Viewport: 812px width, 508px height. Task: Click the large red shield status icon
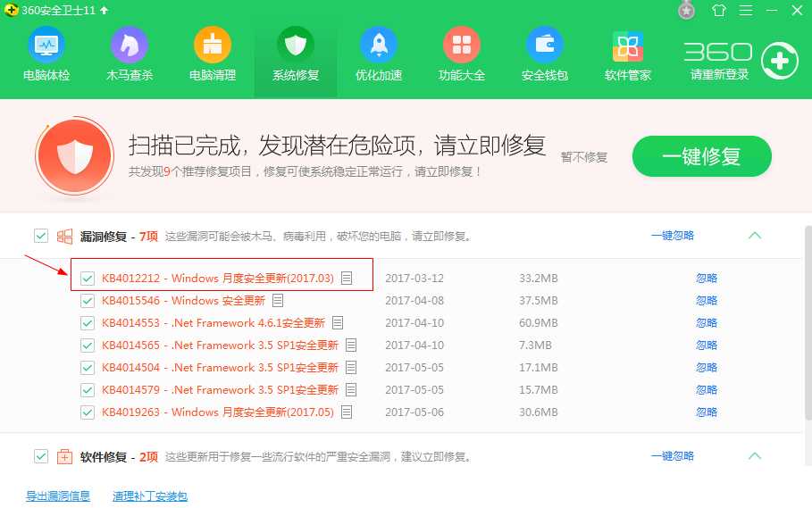tap(75, 155)
